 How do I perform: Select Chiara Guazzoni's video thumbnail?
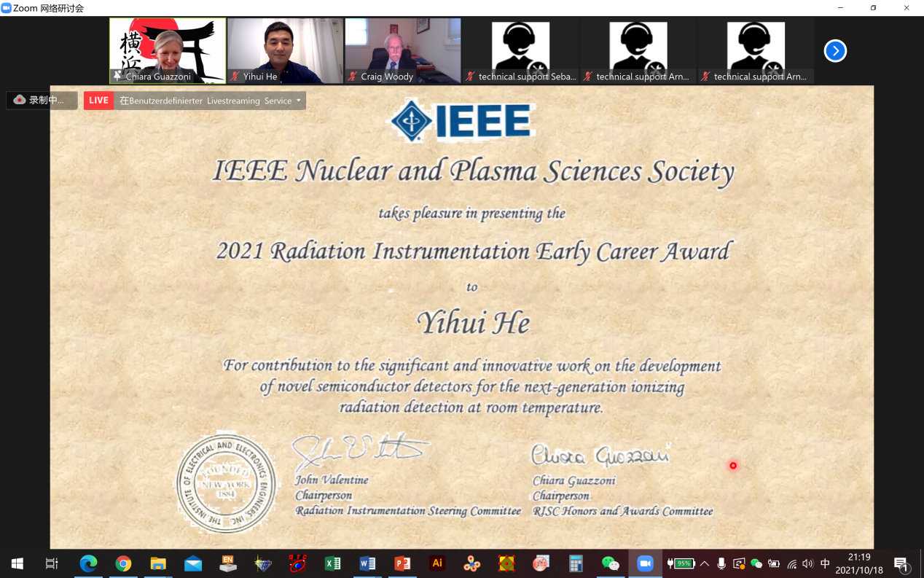168,50
